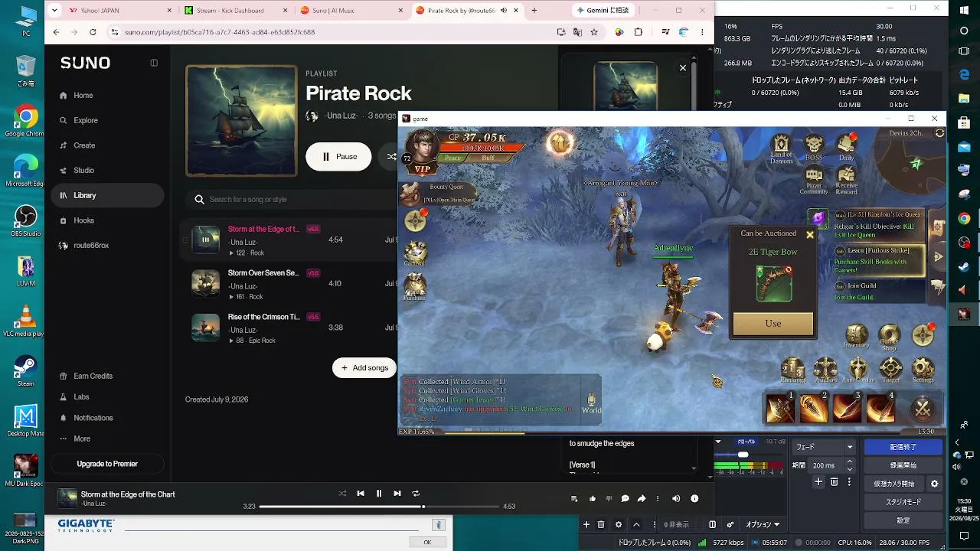Activate skill slot 2 in game
This screenshot has width=980, height=551.
813,408
